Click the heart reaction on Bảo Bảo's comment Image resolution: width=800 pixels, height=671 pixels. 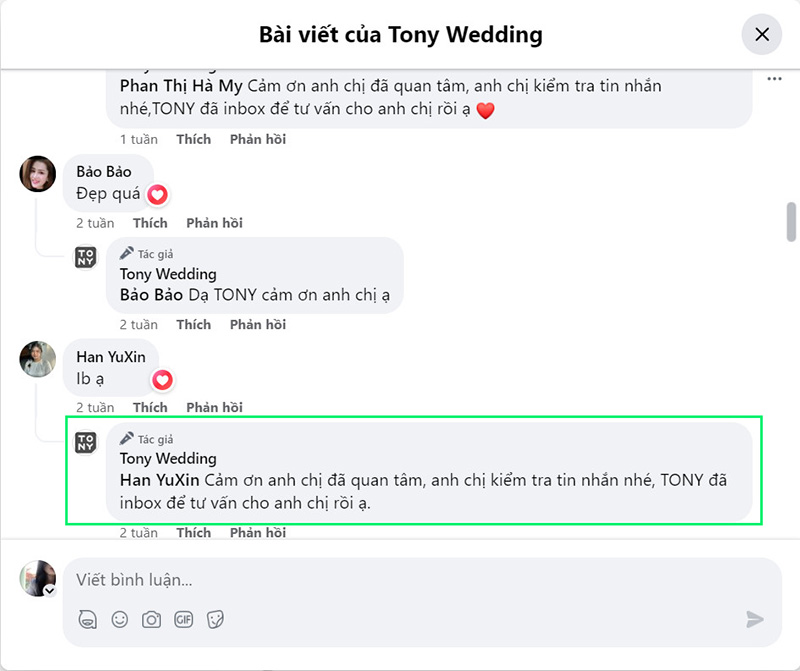tap(157, 195)
